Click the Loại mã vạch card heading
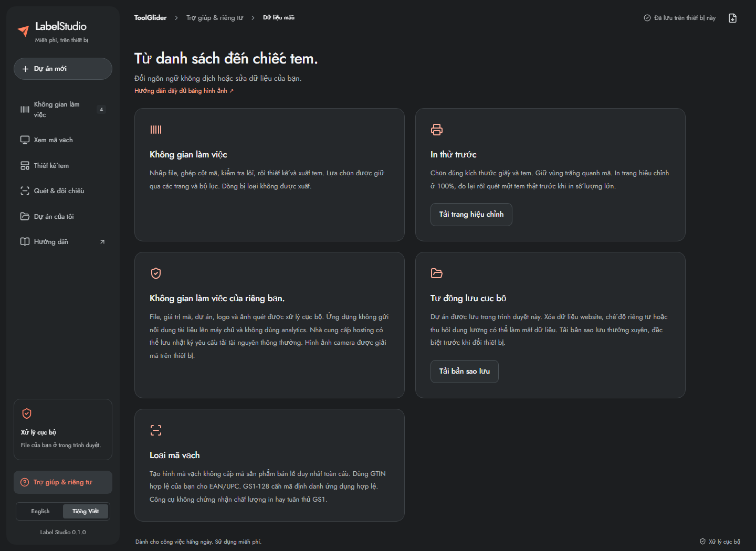The width and height of the screenshot is (756, 551). [175, 455]
